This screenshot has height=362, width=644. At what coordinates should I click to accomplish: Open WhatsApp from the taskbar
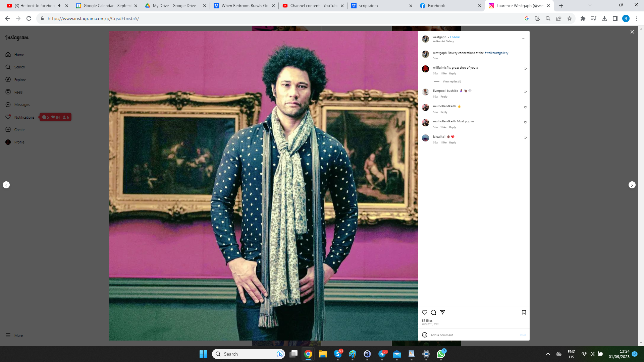pos(441,354)
